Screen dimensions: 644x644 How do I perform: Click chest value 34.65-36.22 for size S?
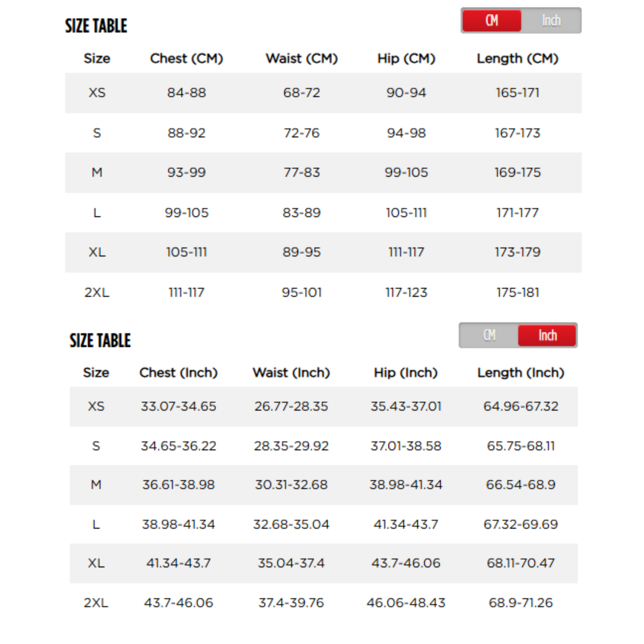[178, 446]
